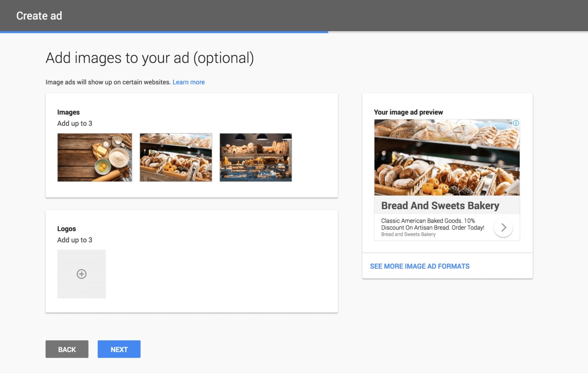Screen dimensions: 588x373
Task: Click the Bread And Sweets Bakery ad headline
Action: coord(440,206)
